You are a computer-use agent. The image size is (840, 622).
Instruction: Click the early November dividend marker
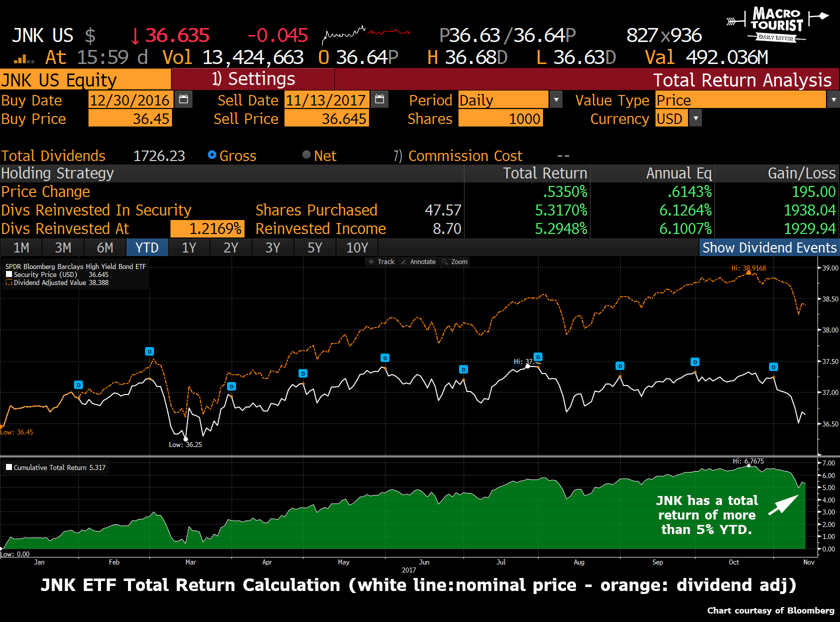773,367
